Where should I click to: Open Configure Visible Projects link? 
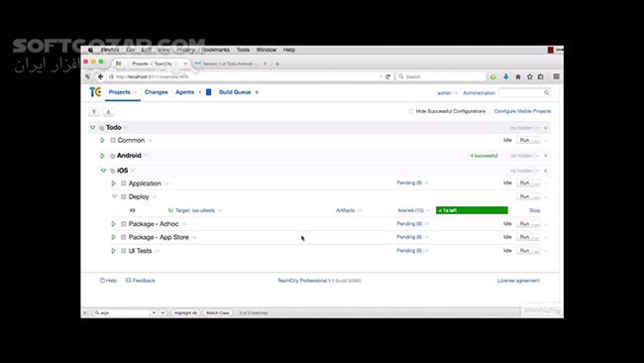point(522,111)
